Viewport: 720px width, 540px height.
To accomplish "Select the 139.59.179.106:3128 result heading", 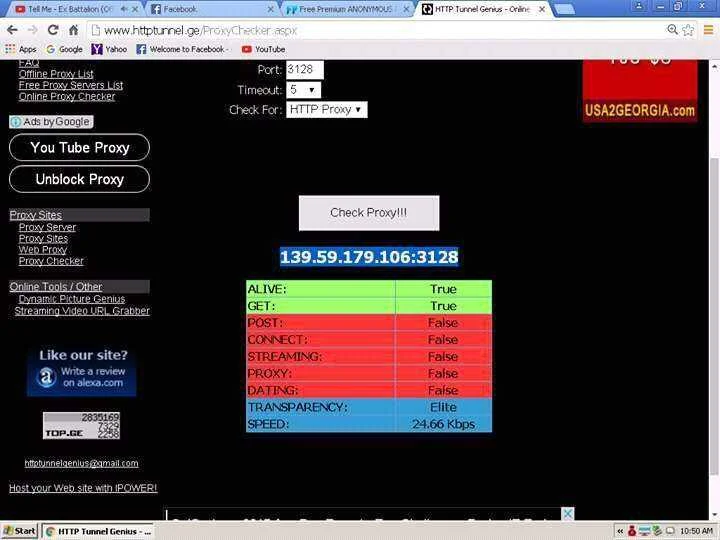I will (369, 257).
